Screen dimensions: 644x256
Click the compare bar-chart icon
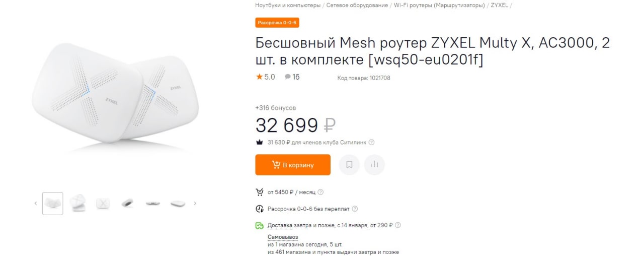(374, 165)
